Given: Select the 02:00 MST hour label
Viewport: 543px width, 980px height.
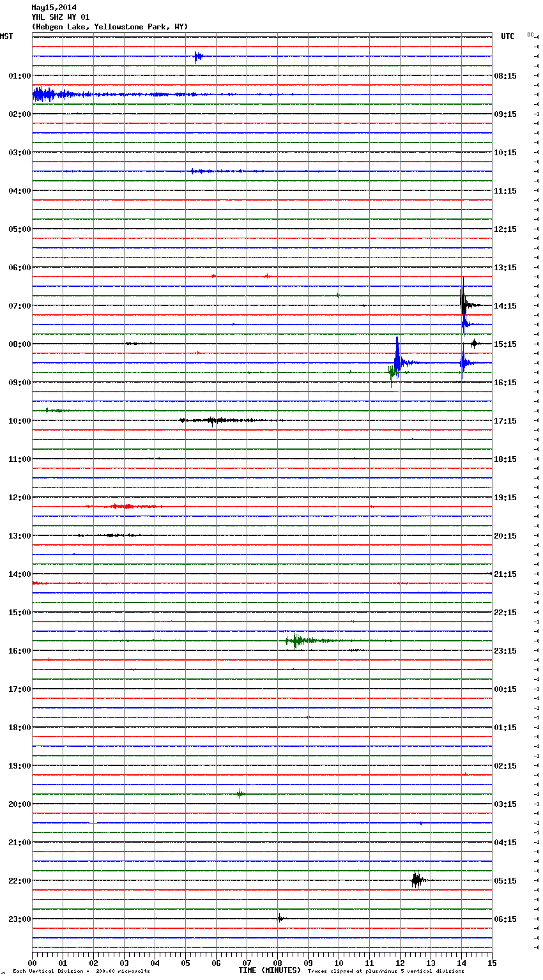Looking at the screenshot, I should pyautogui.click(x=20, y=114).
